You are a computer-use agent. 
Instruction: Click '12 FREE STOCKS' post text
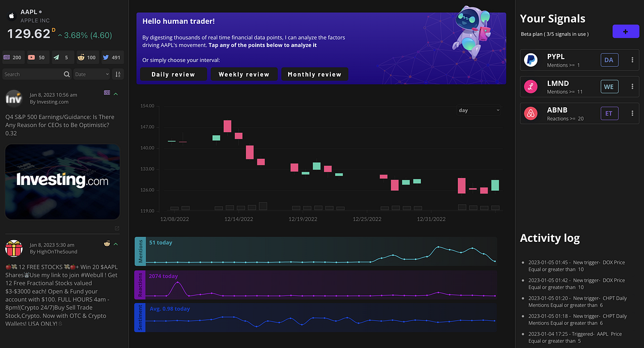click(x=61, y=295)
